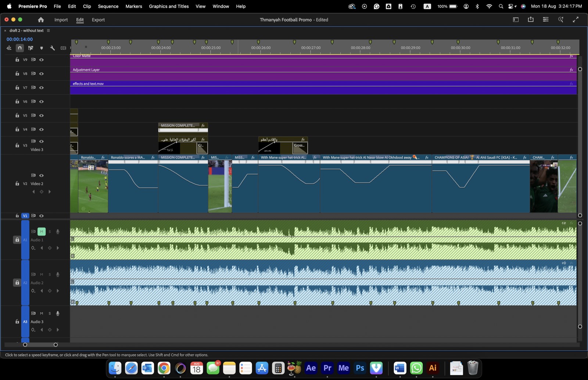Screen dimensions: 588x380
Task: Click the Linked Selection icon
Action: [31, 48]
